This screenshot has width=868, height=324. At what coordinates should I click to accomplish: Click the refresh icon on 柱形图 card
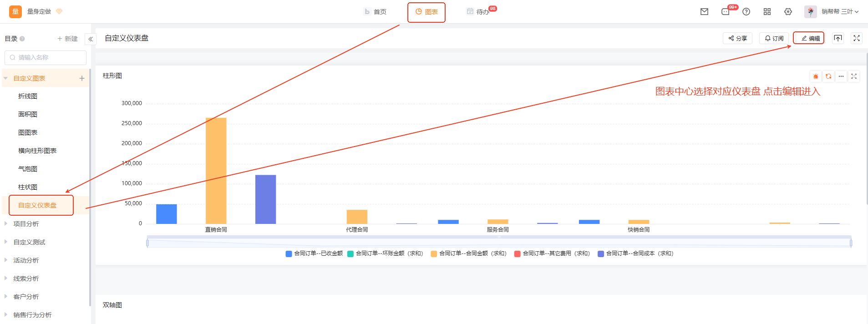tap(828, 76)
